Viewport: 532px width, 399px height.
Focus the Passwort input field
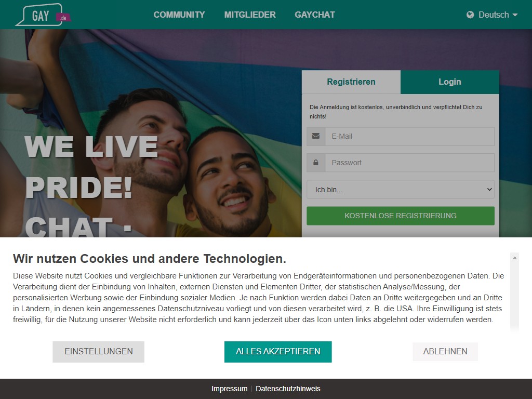pos(409,163)
